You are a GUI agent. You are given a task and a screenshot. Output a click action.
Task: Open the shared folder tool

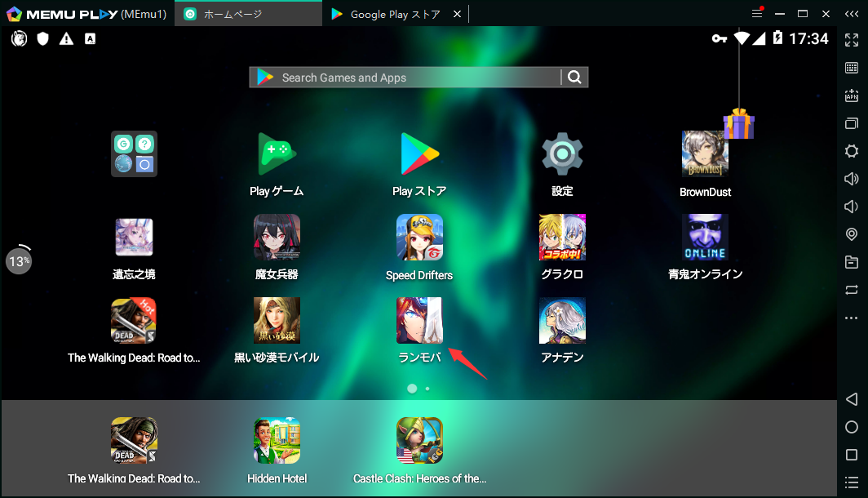point(852,262)
